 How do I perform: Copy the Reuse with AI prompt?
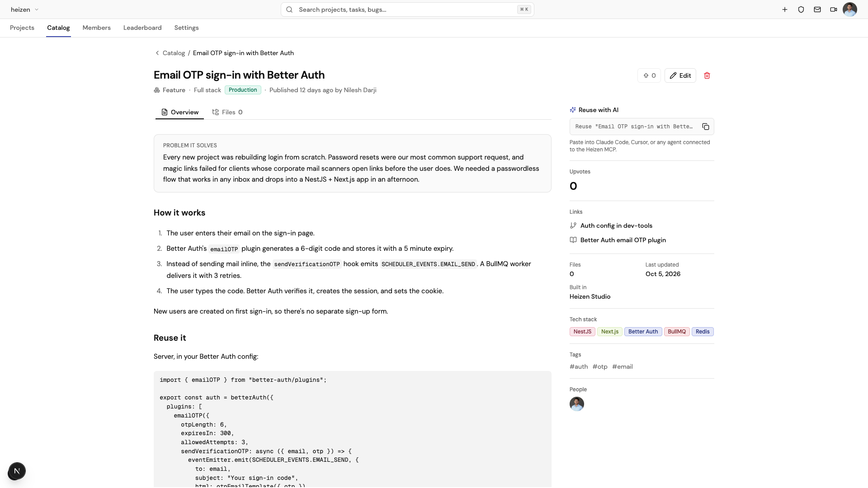click(x=706, y=127)
